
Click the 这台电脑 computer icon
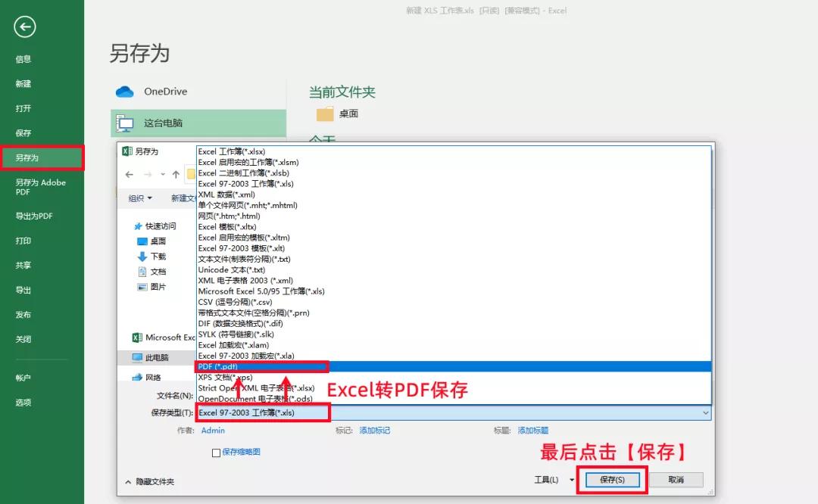(x=125, y=123)
